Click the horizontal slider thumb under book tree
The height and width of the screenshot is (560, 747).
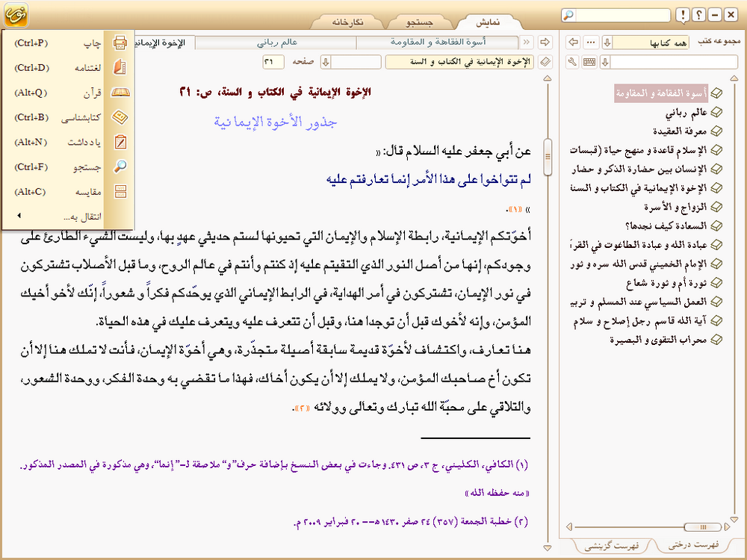point(703,526)
